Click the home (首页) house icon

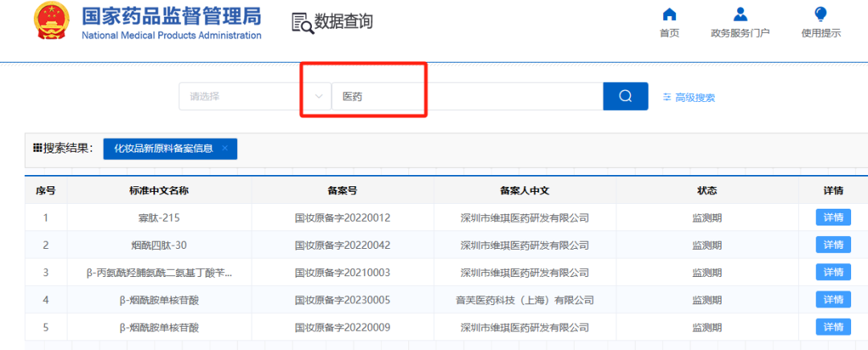point(669,14)
